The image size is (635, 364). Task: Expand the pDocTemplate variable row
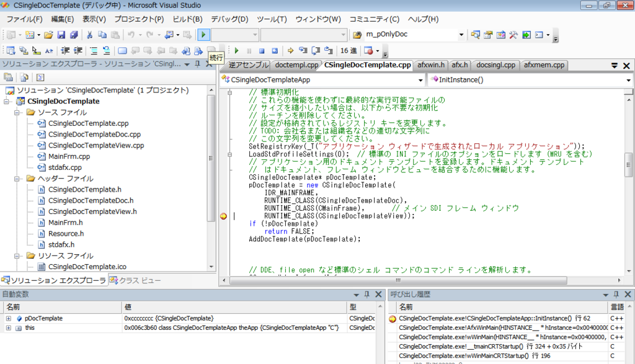[x=9, y=319]
